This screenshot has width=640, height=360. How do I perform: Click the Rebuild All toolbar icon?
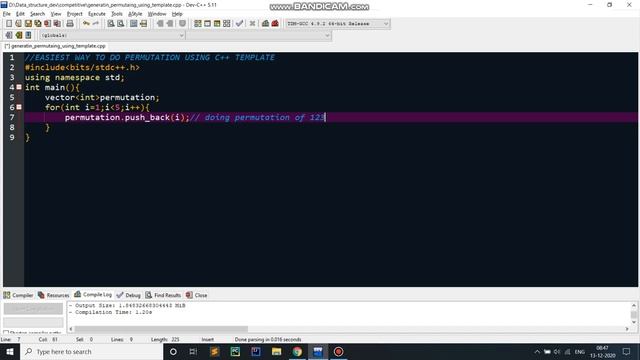227,24
